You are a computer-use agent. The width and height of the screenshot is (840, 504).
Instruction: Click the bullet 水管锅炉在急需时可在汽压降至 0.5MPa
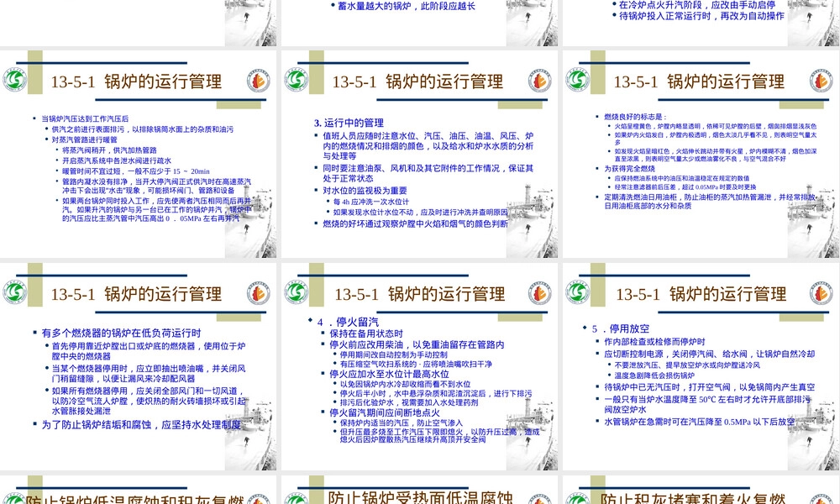[700, 422]
